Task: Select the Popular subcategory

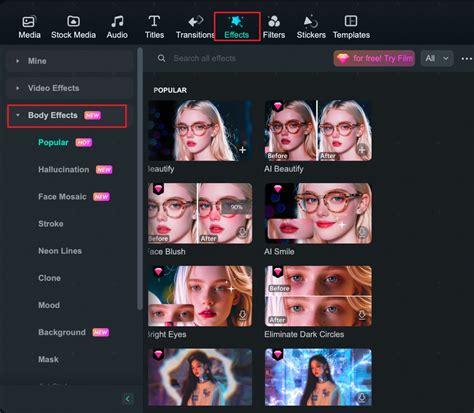Action: pos(53,143)
